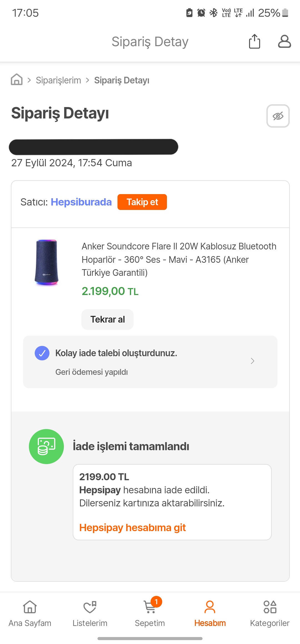The image size is (300, 644).
Task: Open the Anker Soundcore Flare II title
Action: (179, 259)
